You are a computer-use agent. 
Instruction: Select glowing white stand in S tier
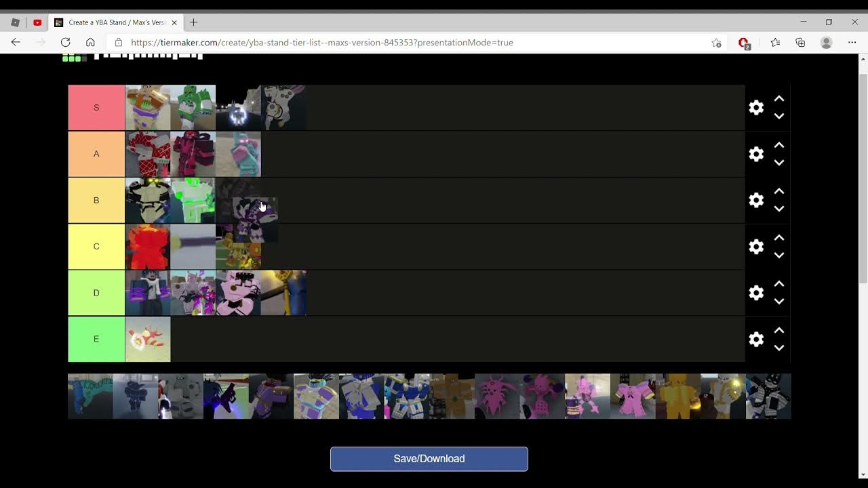pos(238,108)
